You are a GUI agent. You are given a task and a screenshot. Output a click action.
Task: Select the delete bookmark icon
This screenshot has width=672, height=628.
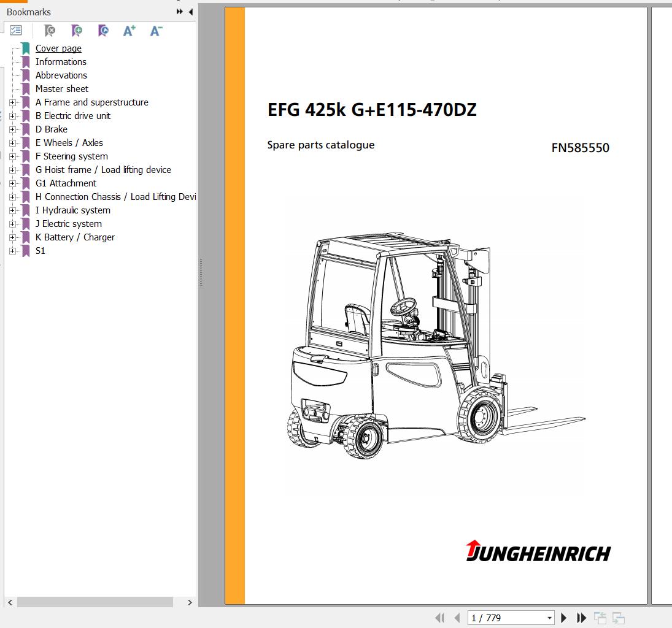pyautogui.click(x=50, y=30)
